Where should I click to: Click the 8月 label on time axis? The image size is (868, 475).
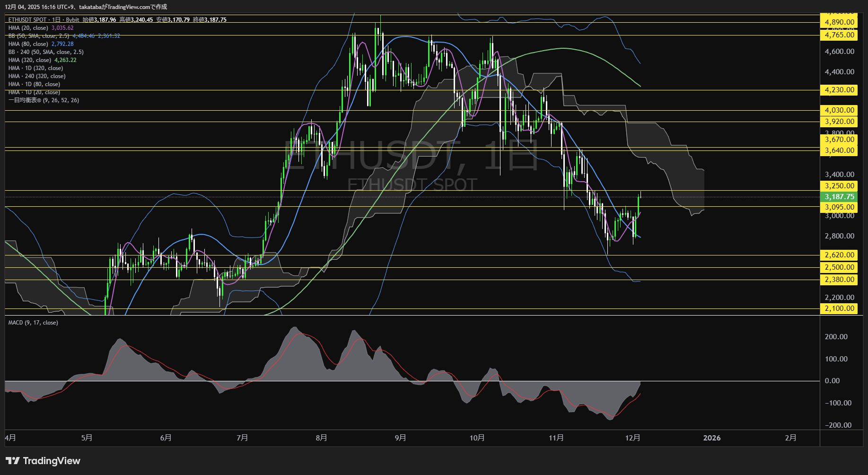coord(321,438)
